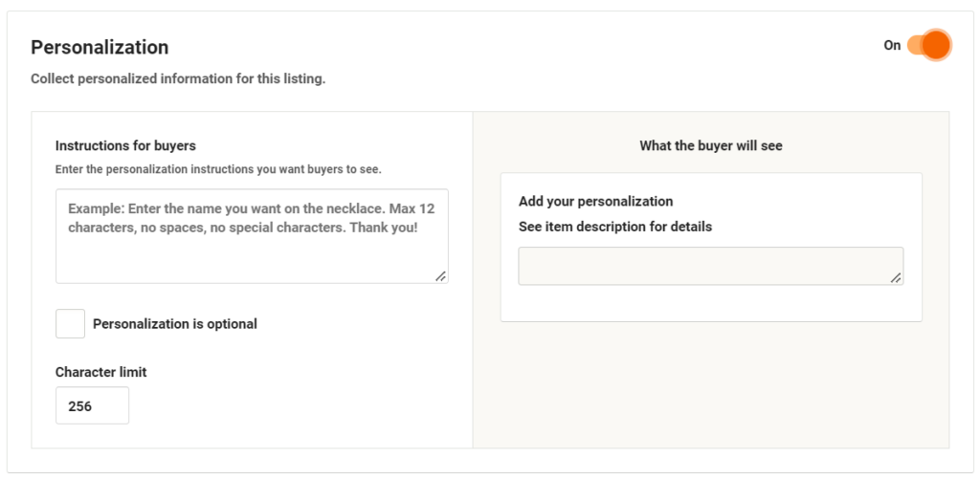Click the 'What the buyer will see' heading

[711, 146]
